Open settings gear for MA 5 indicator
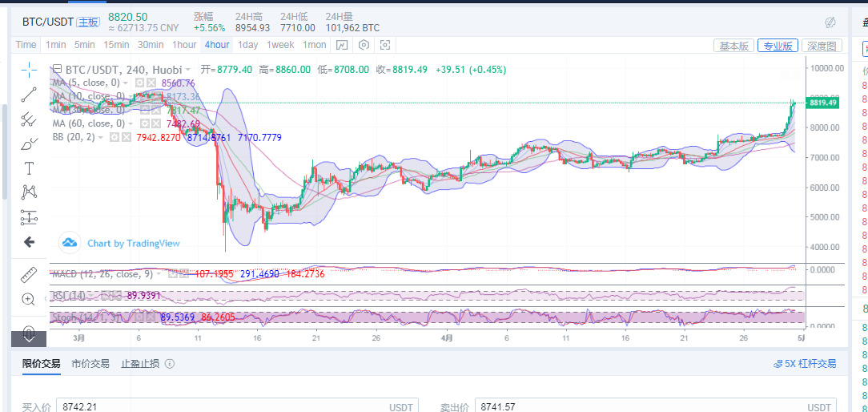This screenshot has width=868, height=412. pyautogui.click(x=140, y=83)
